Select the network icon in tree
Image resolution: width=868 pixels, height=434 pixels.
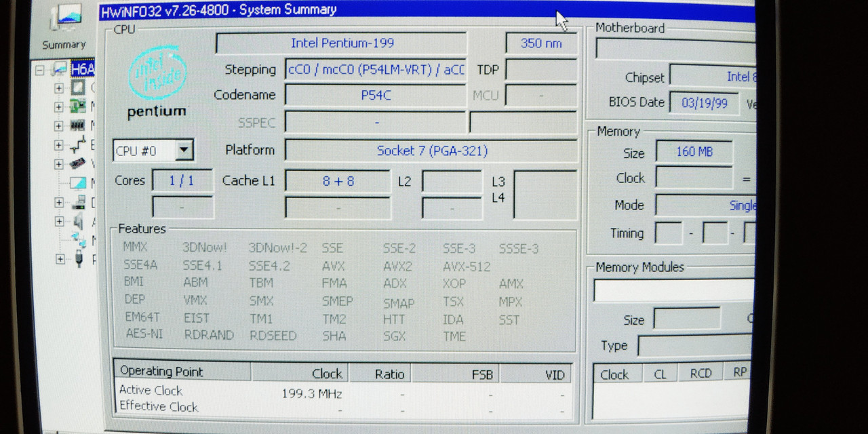79,239
